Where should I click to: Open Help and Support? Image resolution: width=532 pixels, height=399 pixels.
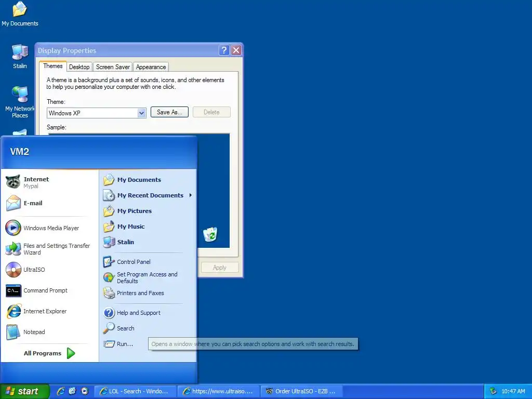(148, 313)
